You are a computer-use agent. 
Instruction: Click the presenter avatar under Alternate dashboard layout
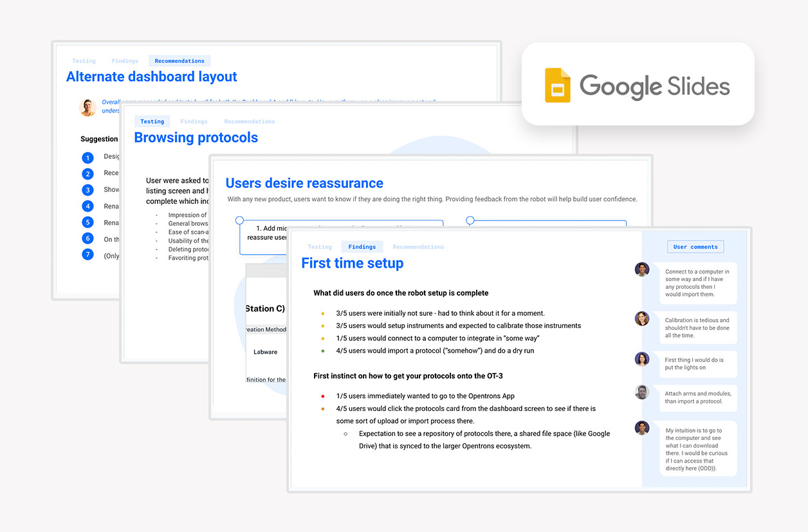88,107
